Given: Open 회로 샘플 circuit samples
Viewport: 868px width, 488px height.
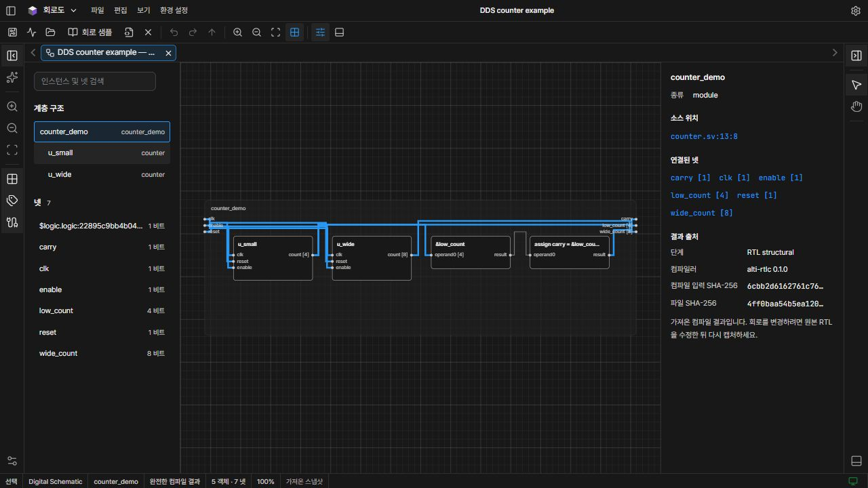Looking at the screenshot, I should pos(90,33).
